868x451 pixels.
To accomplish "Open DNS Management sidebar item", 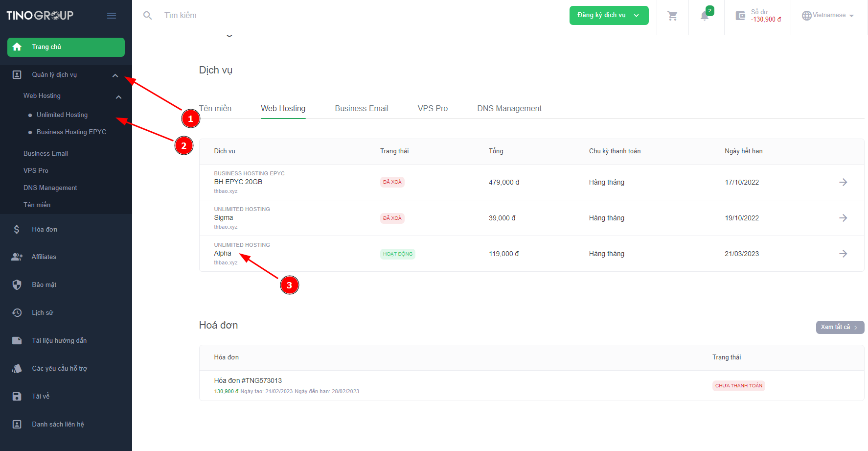I will tap(50, 188).
